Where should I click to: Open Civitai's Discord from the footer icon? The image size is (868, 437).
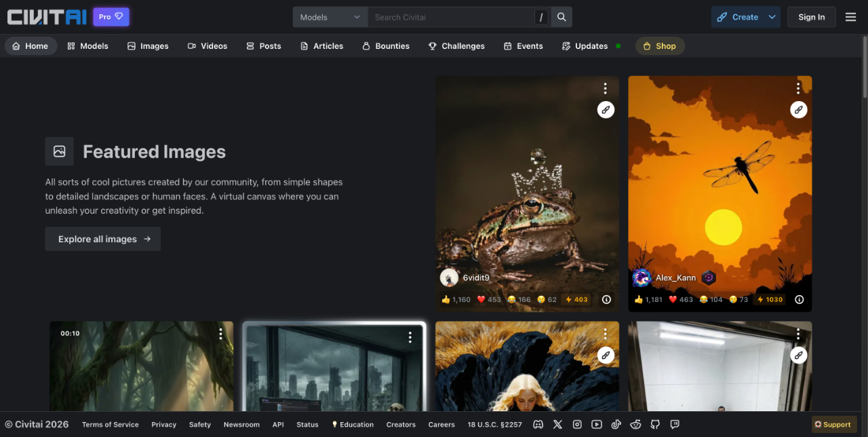(538, 424)
